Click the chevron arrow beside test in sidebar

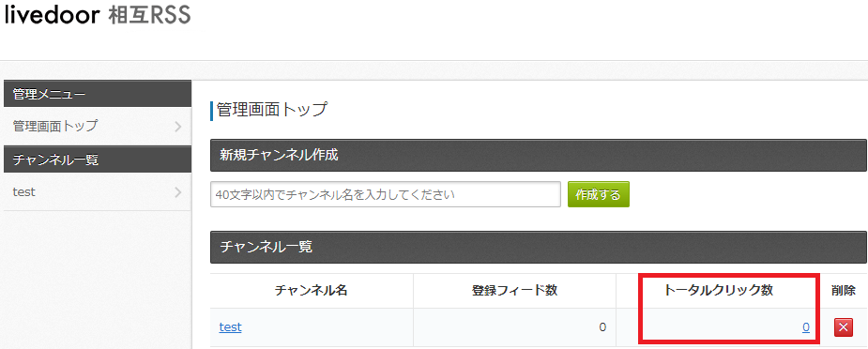(177, 192)
